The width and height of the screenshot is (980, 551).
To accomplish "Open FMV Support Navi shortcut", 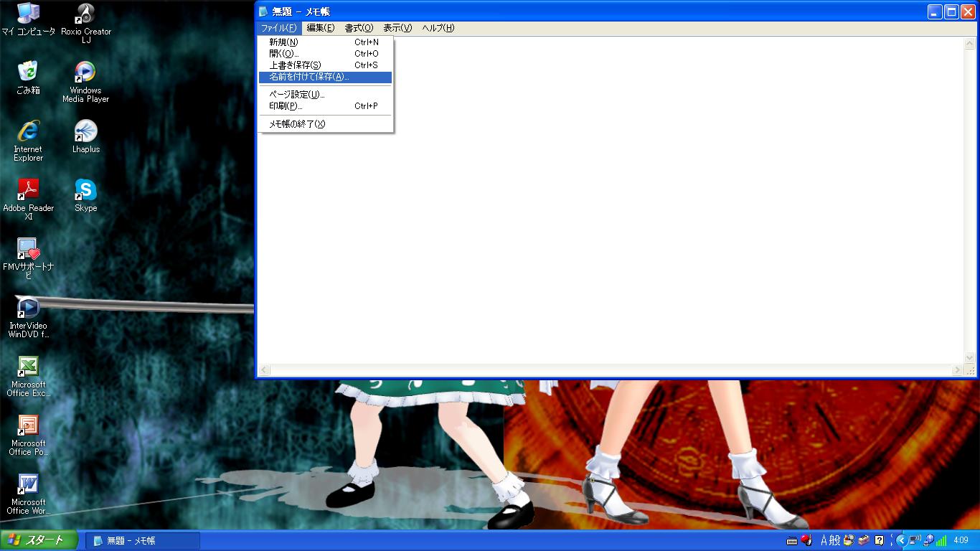I will tap(28, 258).
